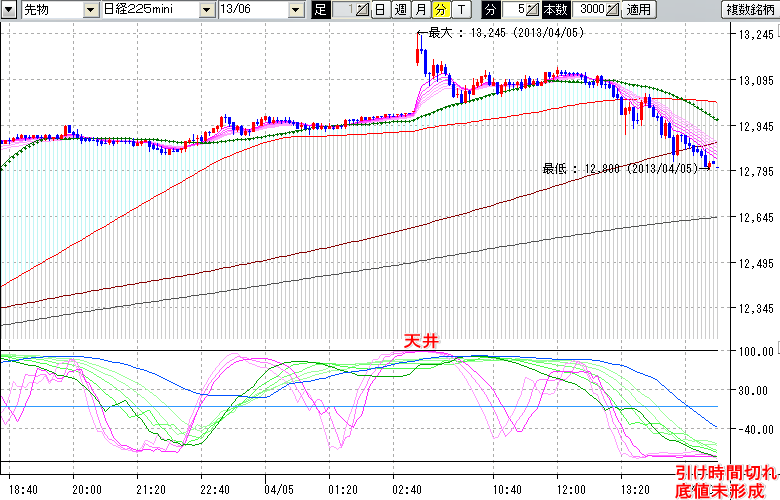This screenshot has height=500, width=780.
Task: Select the 分 minute timeframe button
Action: [x=441, y=10]
